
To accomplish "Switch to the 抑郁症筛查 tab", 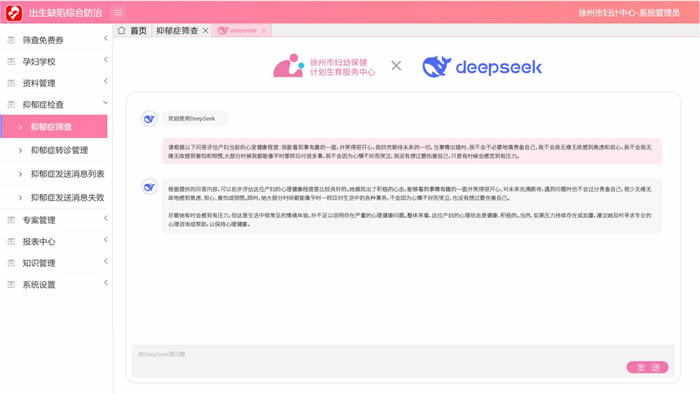I will pyautogui.click(x=177, y=30).
